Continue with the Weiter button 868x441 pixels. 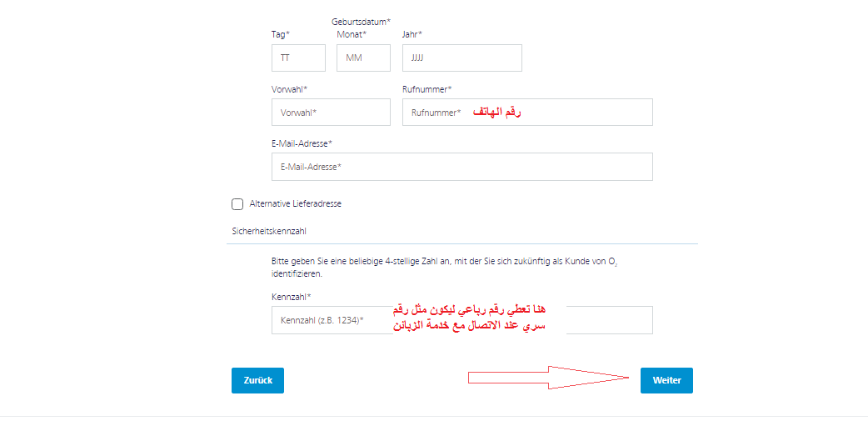pos(666,380)
